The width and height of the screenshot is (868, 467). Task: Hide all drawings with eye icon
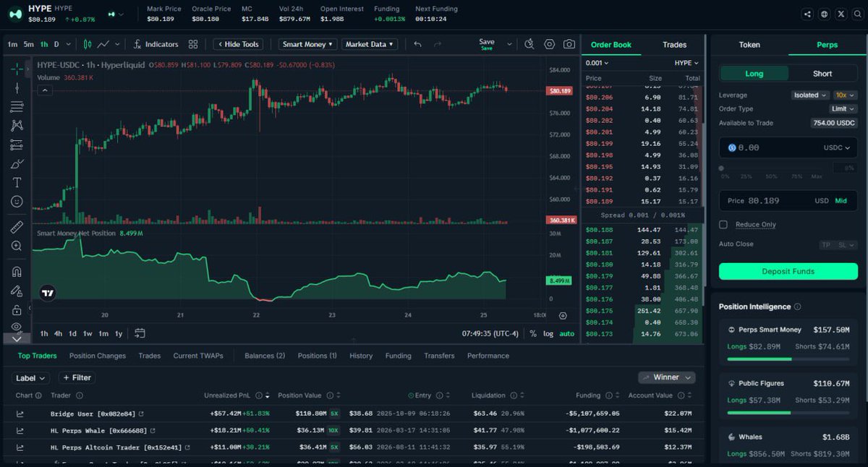[17, 327]
